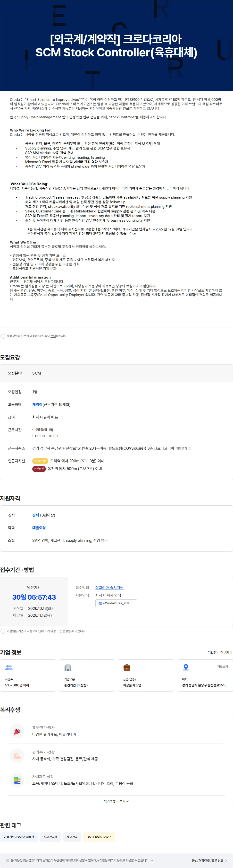Select the 경기>성남시 분당구 tag

point(99,837)
